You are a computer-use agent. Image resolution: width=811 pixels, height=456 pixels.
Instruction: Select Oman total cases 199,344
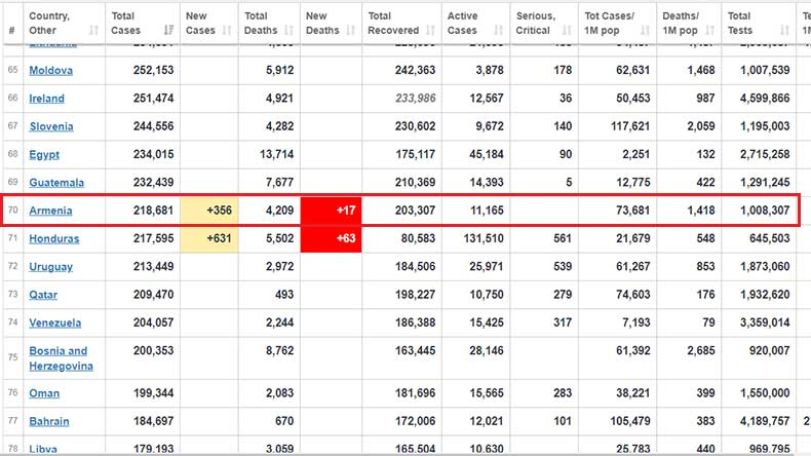pos(153,393)
